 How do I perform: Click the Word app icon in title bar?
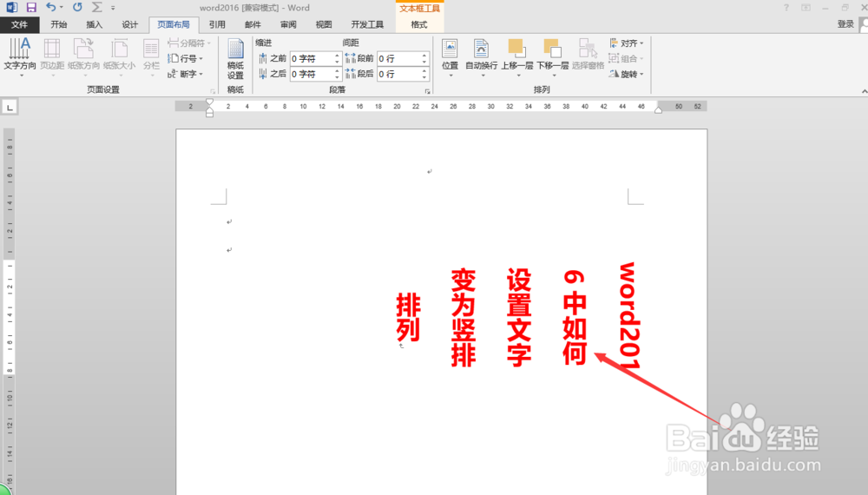coord(11,8)
